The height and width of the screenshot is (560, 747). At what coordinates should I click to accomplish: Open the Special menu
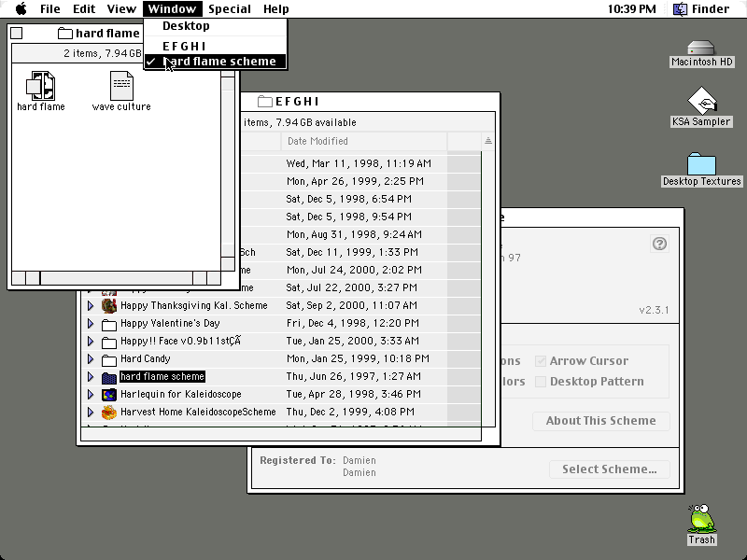pyautogui.click(x=230, y=8)
